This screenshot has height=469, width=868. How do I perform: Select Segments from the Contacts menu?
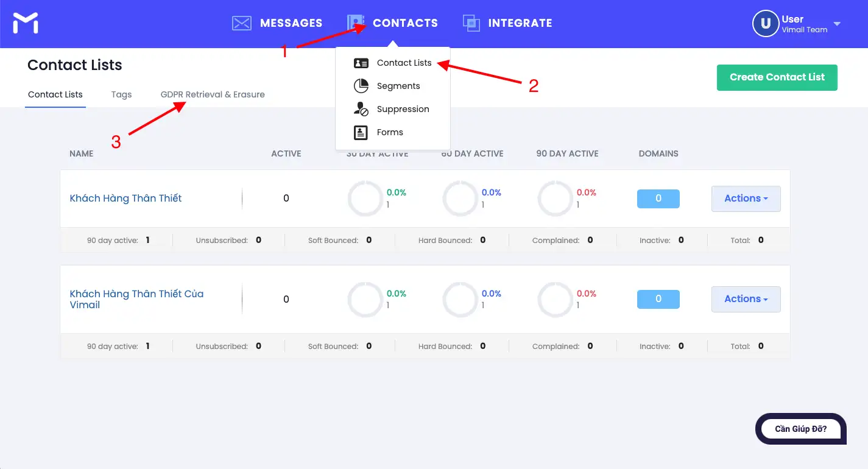coord(398,86)
